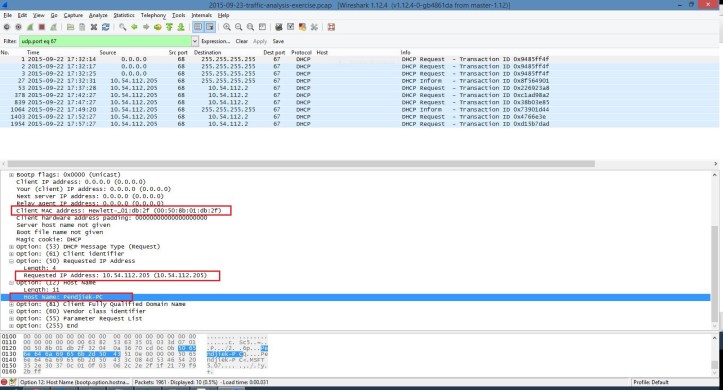
Task: Click horizontal scrollbar of packet list
Action: pos(301,164)
